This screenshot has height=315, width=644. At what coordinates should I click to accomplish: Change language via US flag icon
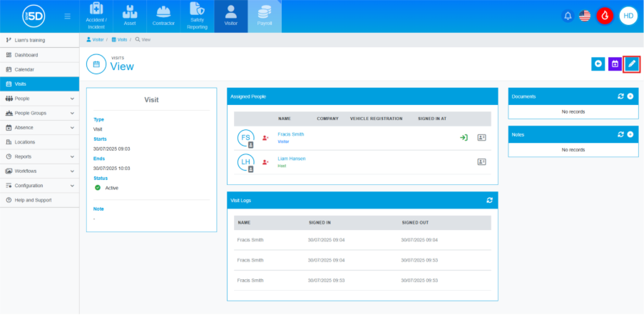[585, 16]
